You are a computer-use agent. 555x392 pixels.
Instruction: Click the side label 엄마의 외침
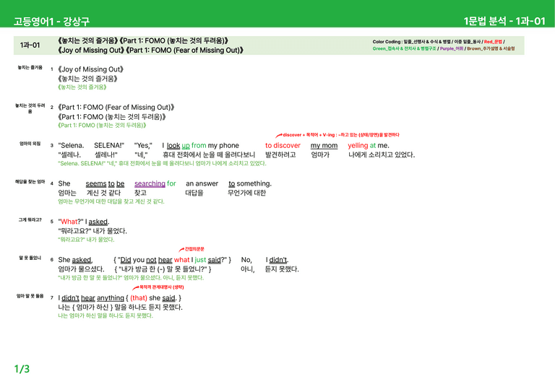(30, 144)
